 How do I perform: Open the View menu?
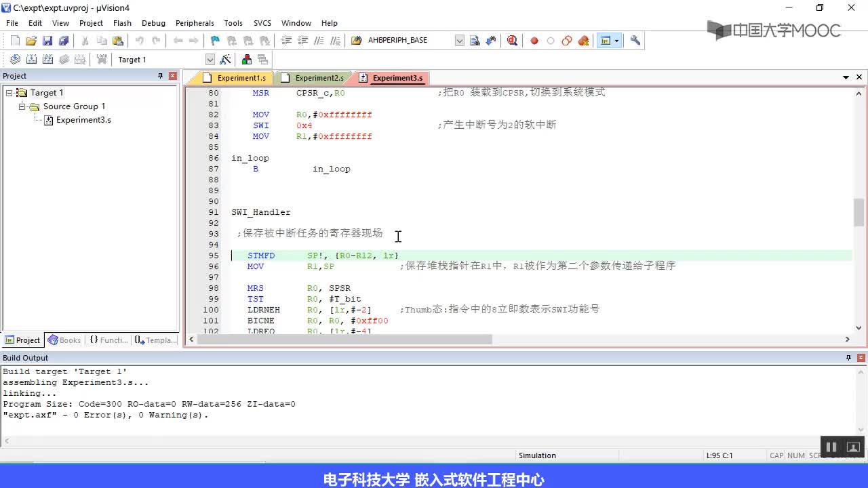(x=60, y=23)
